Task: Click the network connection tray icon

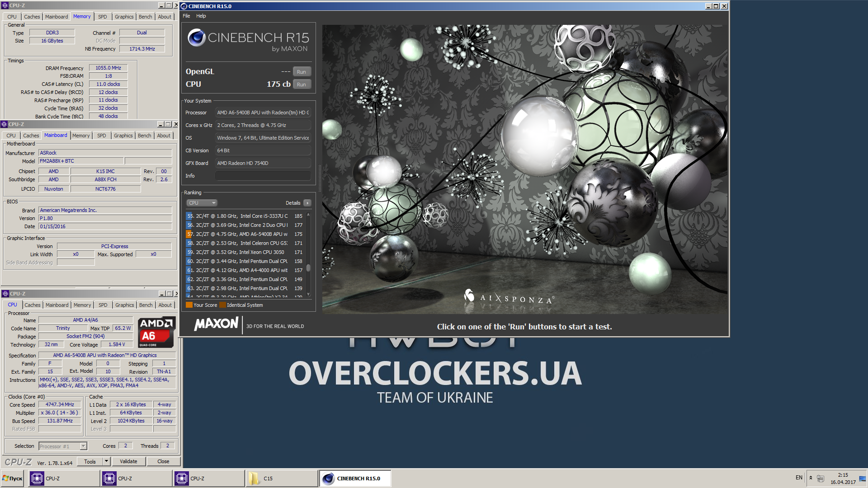Action: pos(821,478)
